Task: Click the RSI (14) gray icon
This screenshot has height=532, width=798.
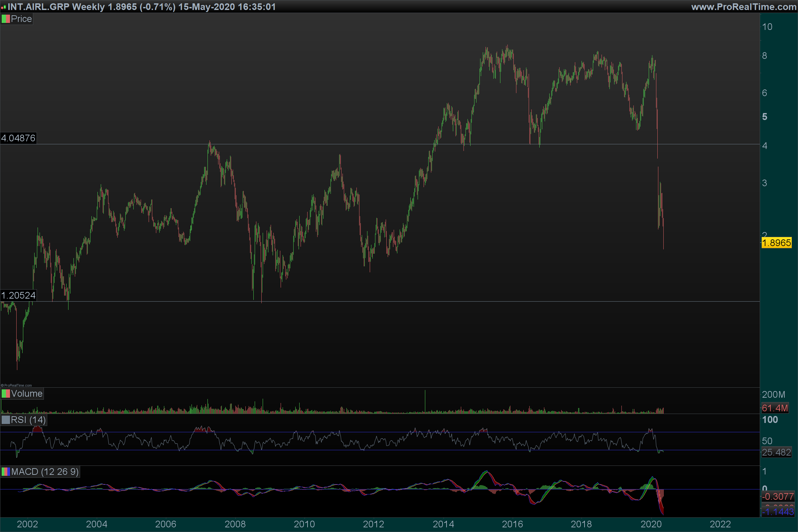Action: point(6,420)
